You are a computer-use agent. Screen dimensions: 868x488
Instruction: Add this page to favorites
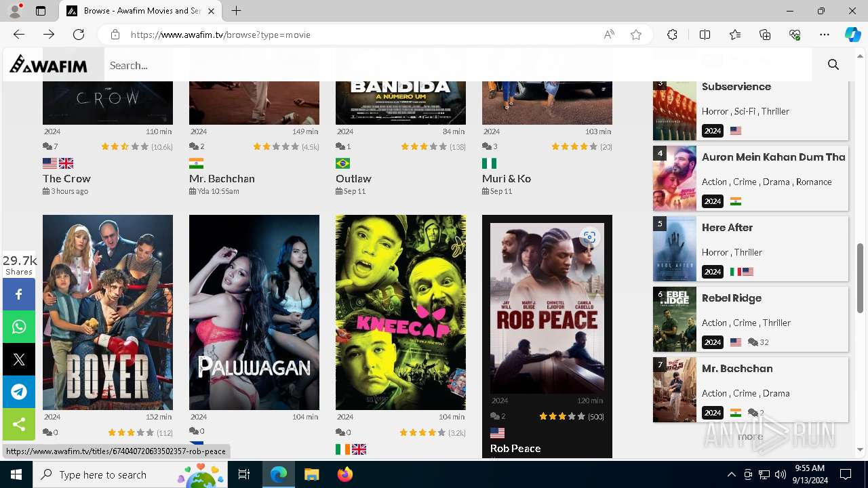pos(636,35)
